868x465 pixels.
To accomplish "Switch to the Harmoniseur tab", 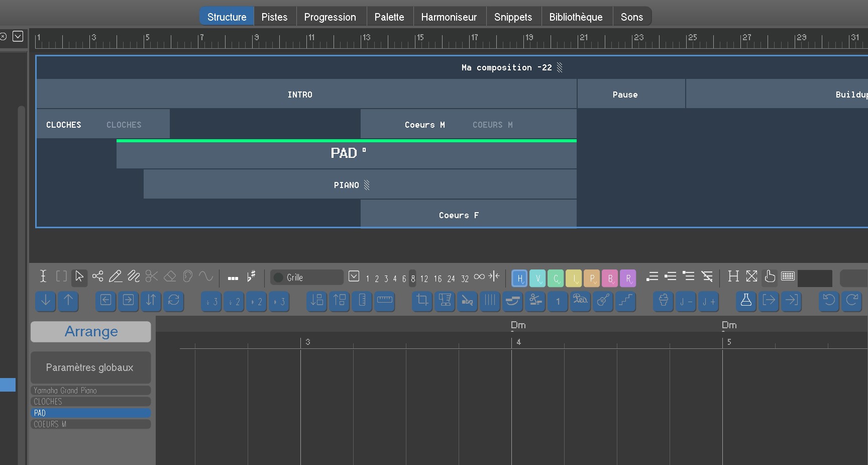I will 449,17.
